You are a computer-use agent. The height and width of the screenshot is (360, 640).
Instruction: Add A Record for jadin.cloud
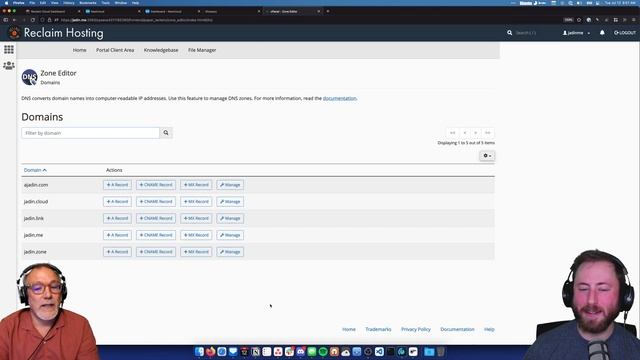coord(117,202)
